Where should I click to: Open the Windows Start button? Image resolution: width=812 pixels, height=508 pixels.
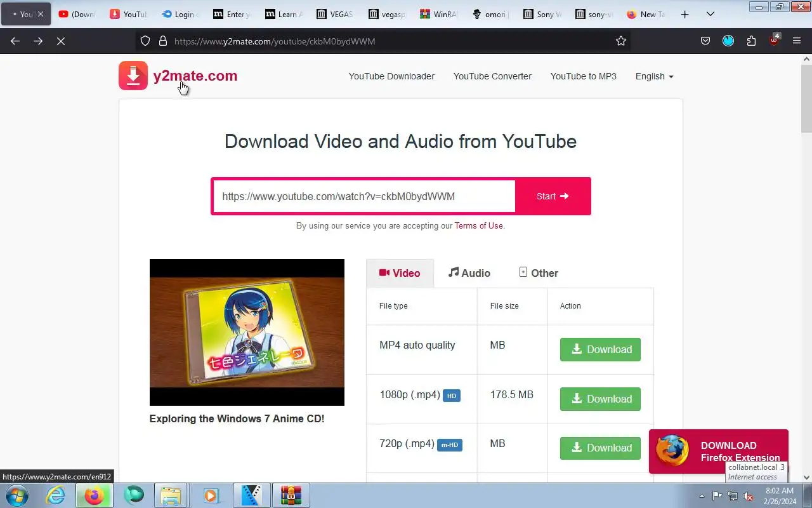click(16, 495)
